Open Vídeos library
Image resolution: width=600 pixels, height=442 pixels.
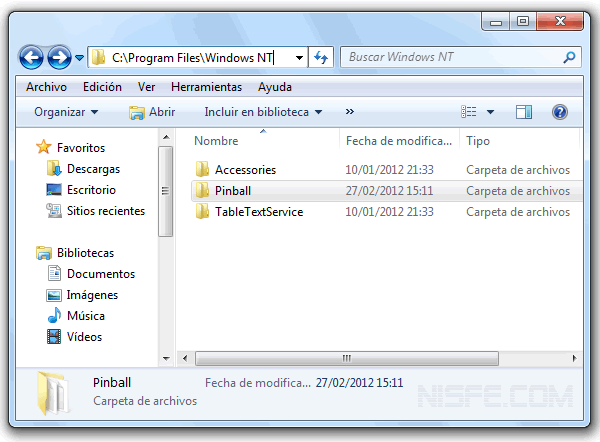coord(84,337)
